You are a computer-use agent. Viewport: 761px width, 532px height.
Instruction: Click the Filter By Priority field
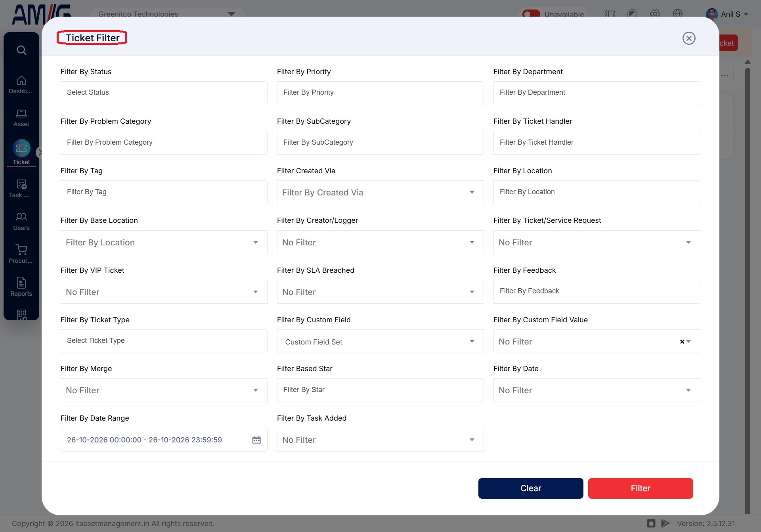[380, 93]
